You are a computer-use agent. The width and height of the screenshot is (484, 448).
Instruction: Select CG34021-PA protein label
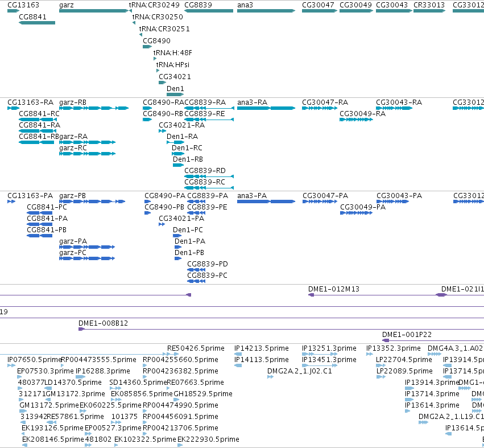181,219
